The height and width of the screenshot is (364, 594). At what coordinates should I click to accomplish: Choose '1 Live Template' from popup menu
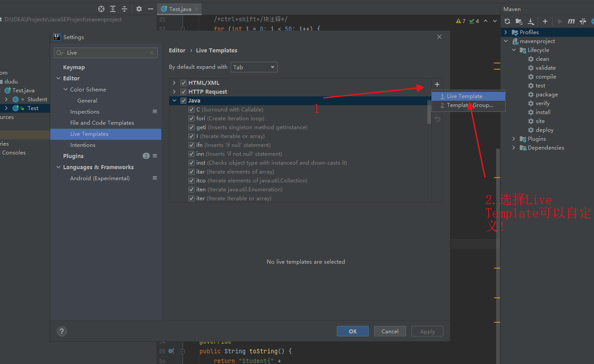[x=468, y=96]
